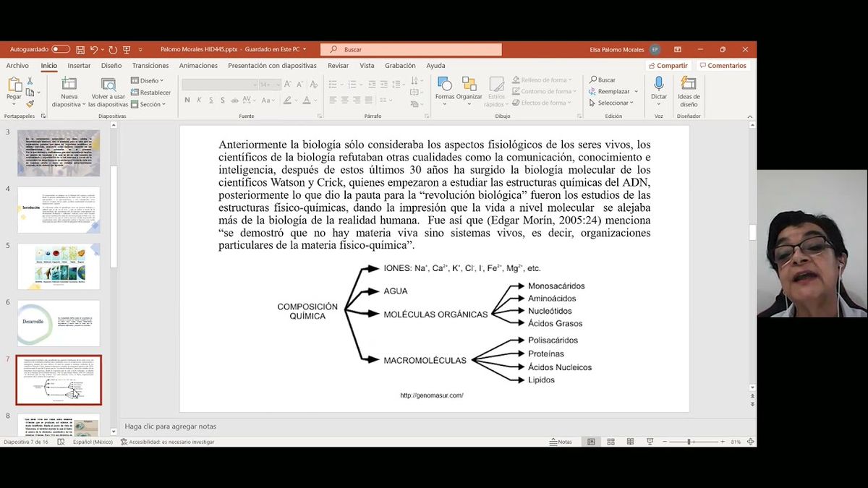Go to the Revisar tab
This screenshot has width=868, height=488.
(338, 66)
